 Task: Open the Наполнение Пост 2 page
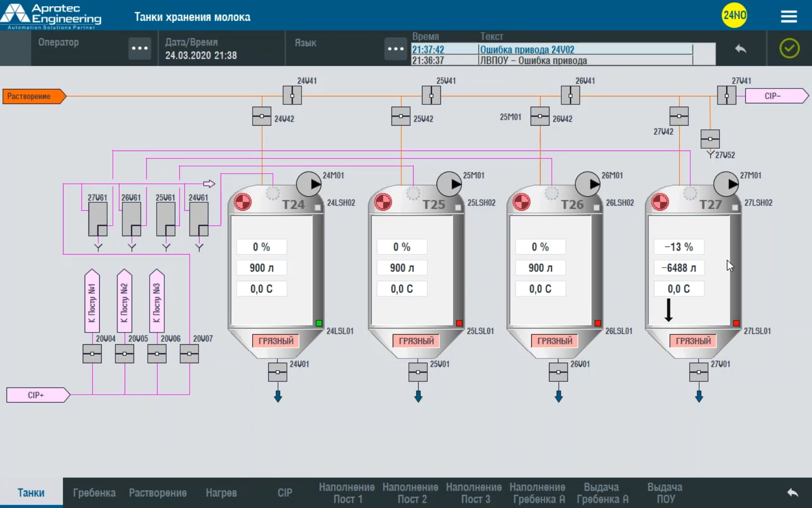412,492
